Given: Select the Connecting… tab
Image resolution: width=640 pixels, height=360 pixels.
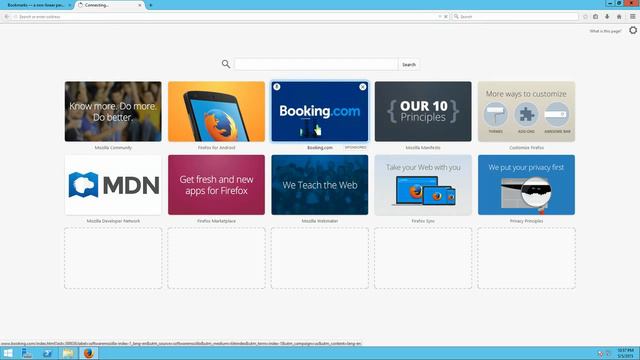Looking at the screenshot, I should pos(108,5).
